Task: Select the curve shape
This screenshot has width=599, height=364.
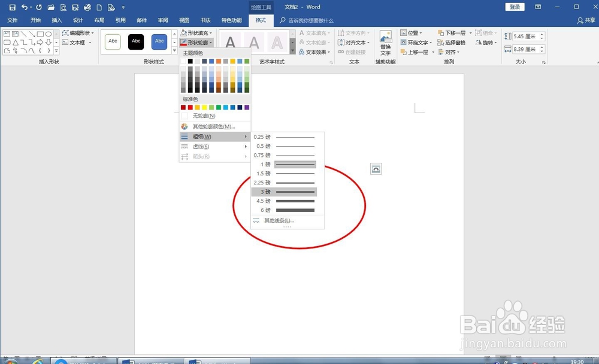Action: pyautogui.click(x=32, y=50)
